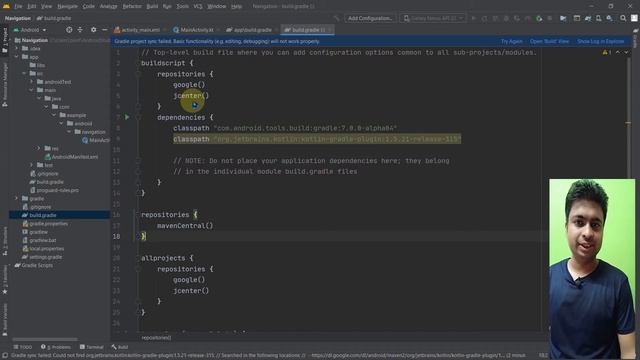640x360 pixels.
Task: Click Try Again link
Action: coord(511,41)
